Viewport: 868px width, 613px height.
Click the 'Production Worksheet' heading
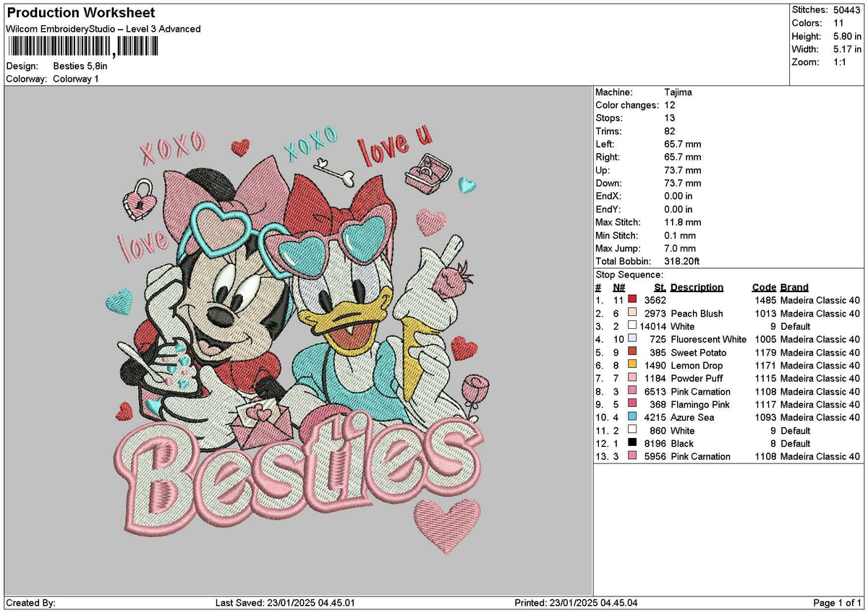tap(80, 13)
